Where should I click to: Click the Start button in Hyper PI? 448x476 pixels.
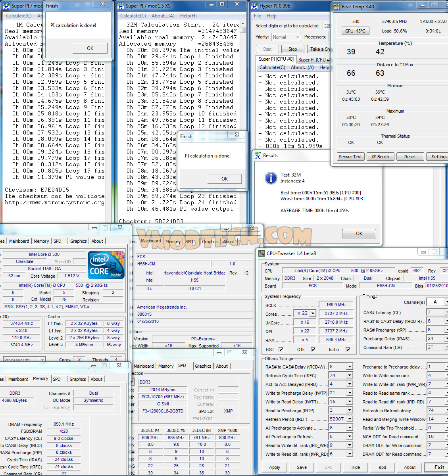point(267,49)
